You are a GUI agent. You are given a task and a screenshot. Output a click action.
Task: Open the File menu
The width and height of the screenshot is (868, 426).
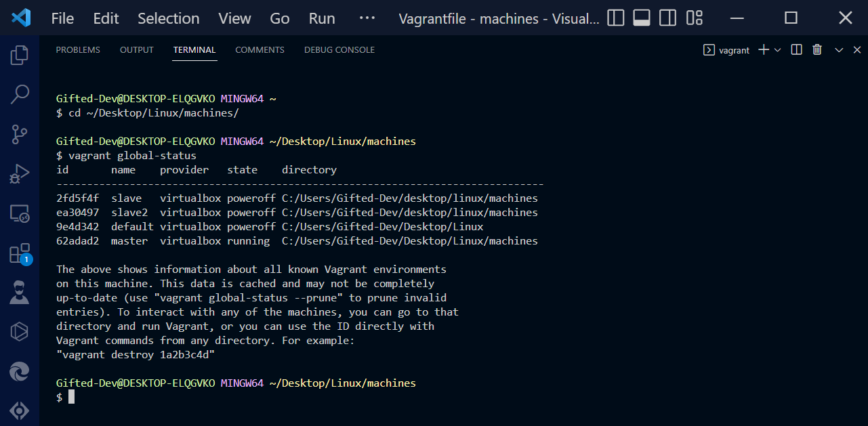click(63, 18)
